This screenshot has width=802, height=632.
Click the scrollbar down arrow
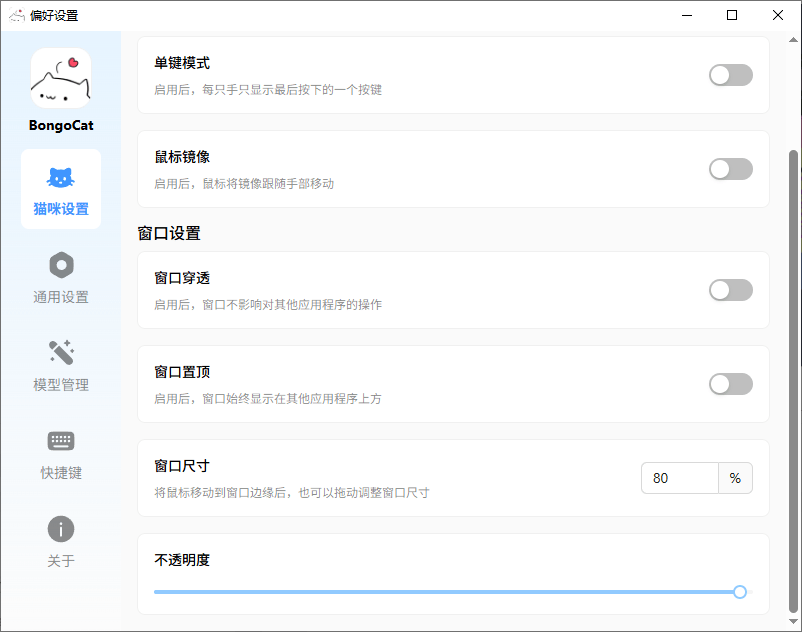[793, 622]
